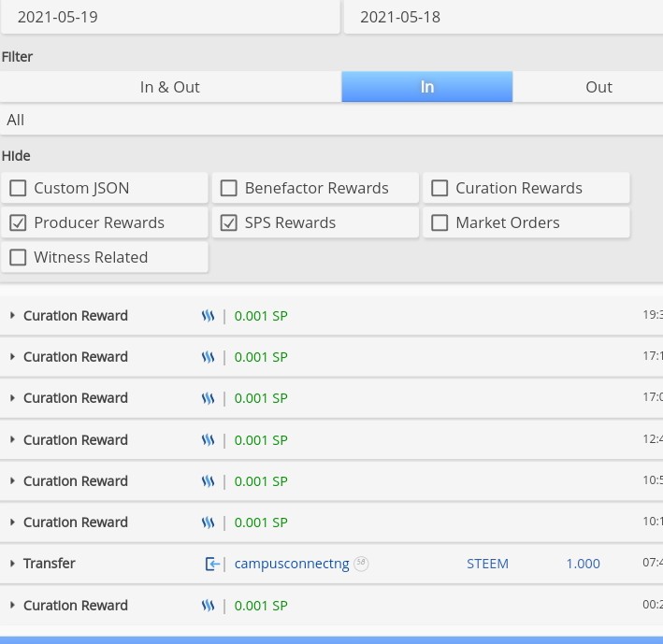This screenshot has width=663, height=644.
Task: Uncheck the Producer Rewards checkbox
Action: [18, 222]
